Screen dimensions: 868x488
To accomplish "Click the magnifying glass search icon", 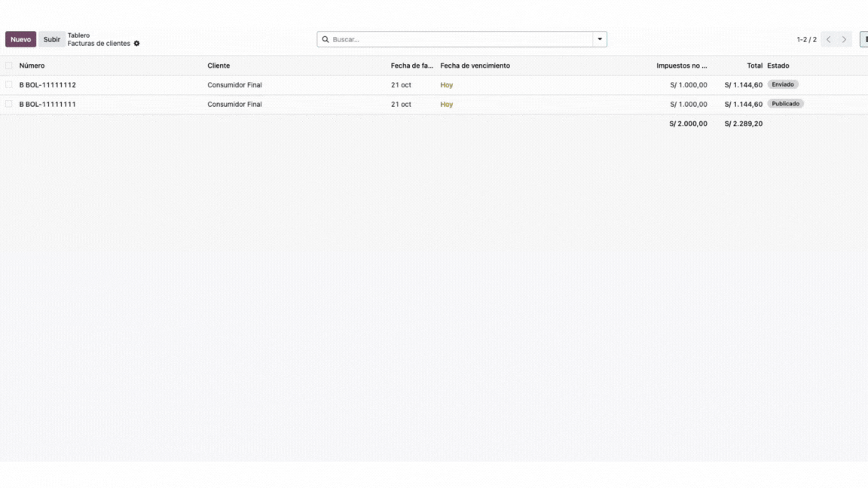I will [x=325, y=39].
